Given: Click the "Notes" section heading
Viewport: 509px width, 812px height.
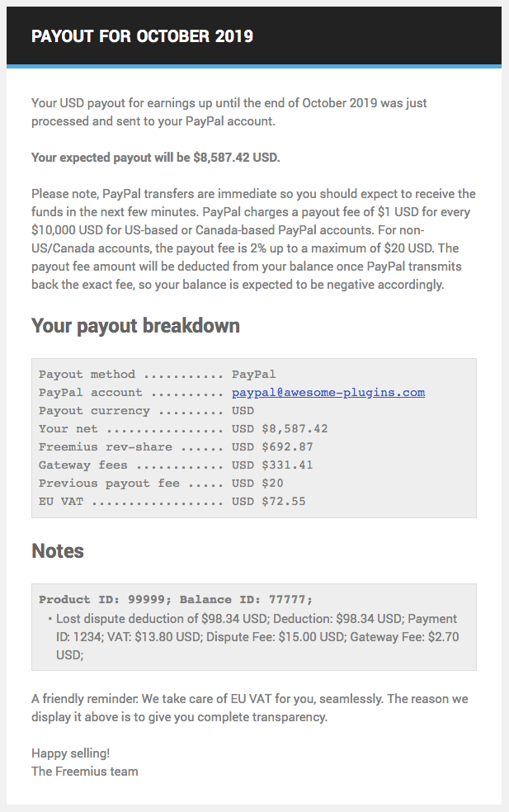Looking at the screenshot, I should point(58,551).
